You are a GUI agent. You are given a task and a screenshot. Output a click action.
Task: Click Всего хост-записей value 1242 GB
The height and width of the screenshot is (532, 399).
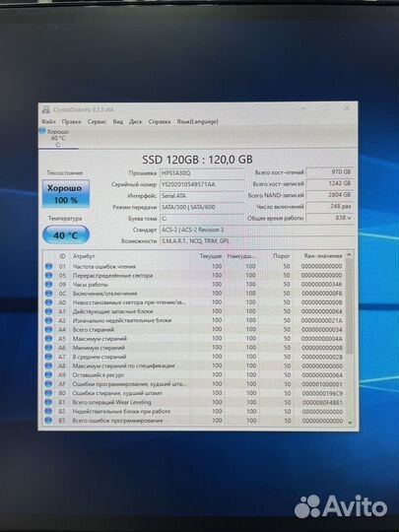coord(330,183)
